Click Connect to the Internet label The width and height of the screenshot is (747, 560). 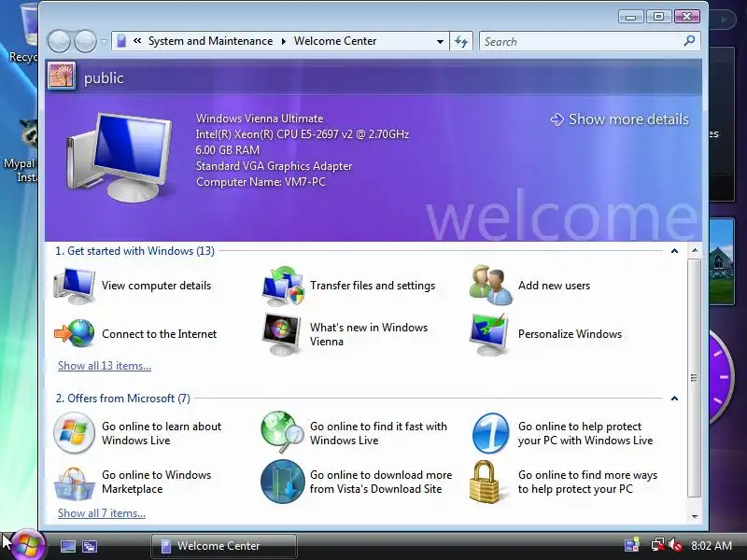pos(159,334)
